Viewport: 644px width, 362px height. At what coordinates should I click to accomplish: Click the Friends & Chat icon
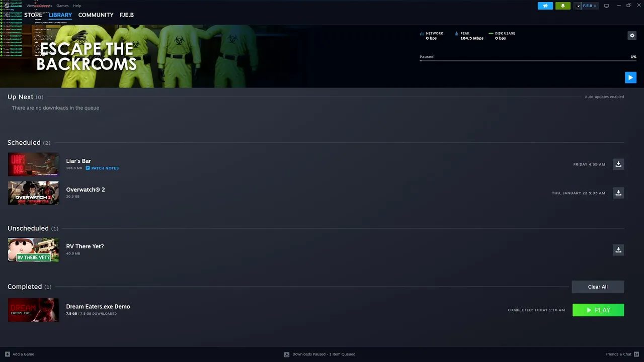coord(636,354)
